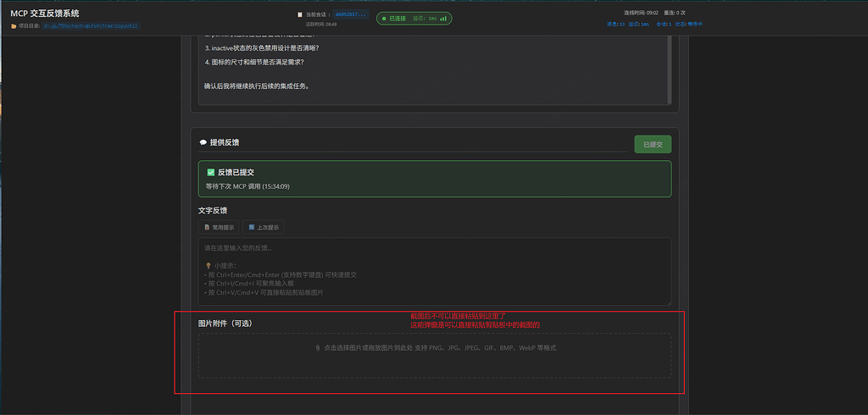Click the MCP 交互反馈系统 title

tap(44, 14)
